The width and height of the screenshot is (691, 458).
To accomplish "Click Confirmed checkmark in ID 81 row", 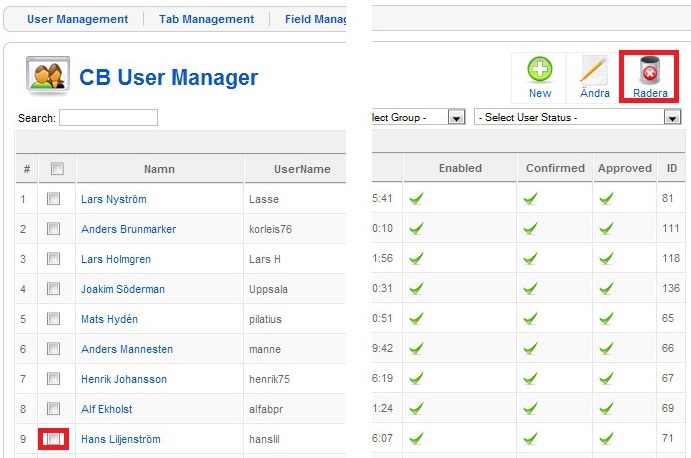I will (x=531, y=198).
